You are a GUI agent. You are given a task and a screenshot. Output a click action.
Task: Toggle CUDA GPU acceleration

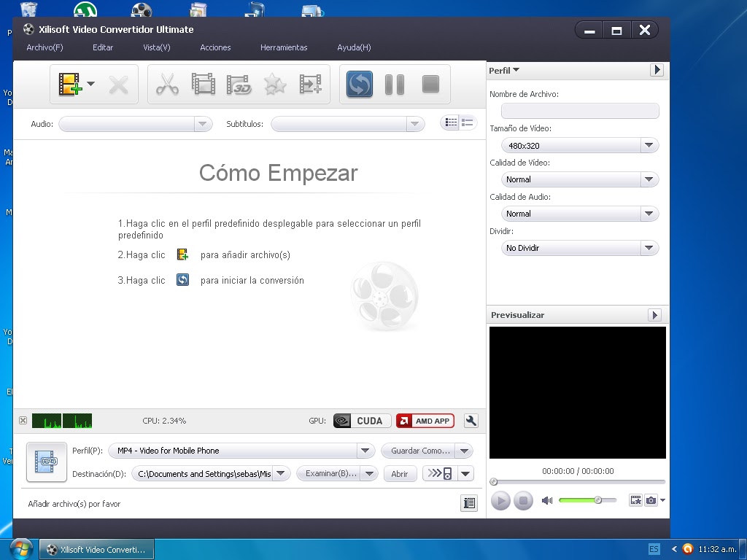[362, 421]
